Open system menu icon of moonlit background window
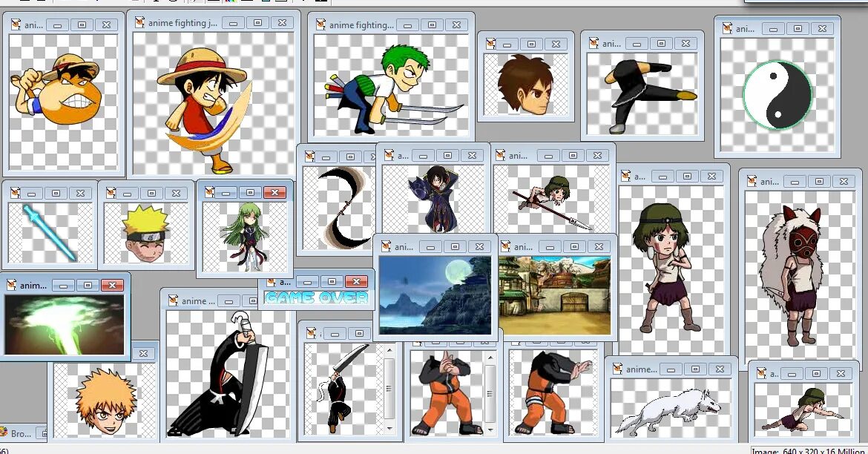The image size is (868, 454). pyautogui.click(x=386, y=246)
